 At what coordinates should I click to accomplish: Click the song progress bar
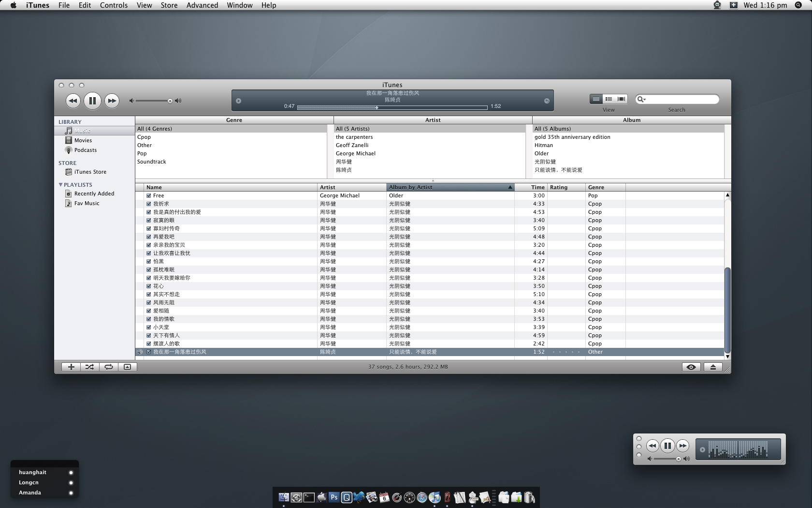(x=392, y=107)
